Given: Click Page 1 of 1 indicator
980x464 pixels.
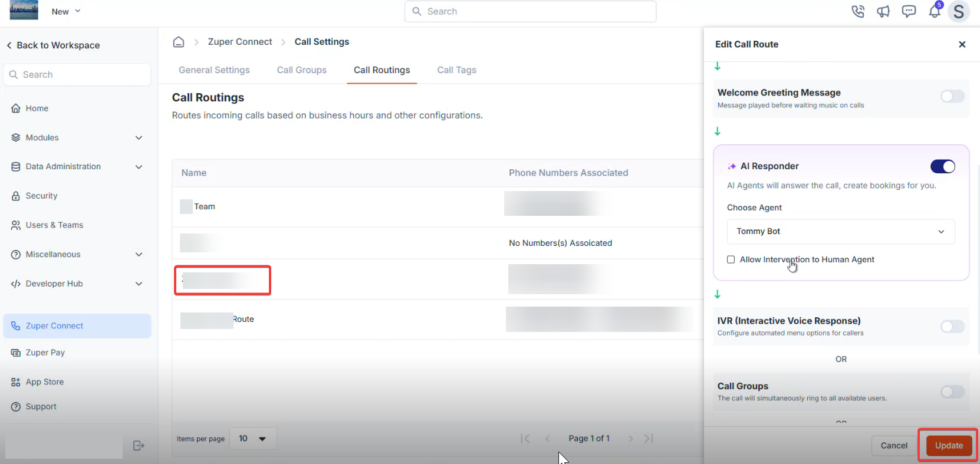Looking at the screenshot, I should pos(589,439).
